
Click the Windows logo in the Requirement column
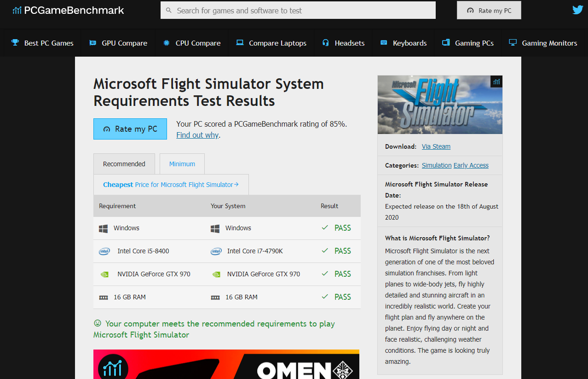point(104,228)
